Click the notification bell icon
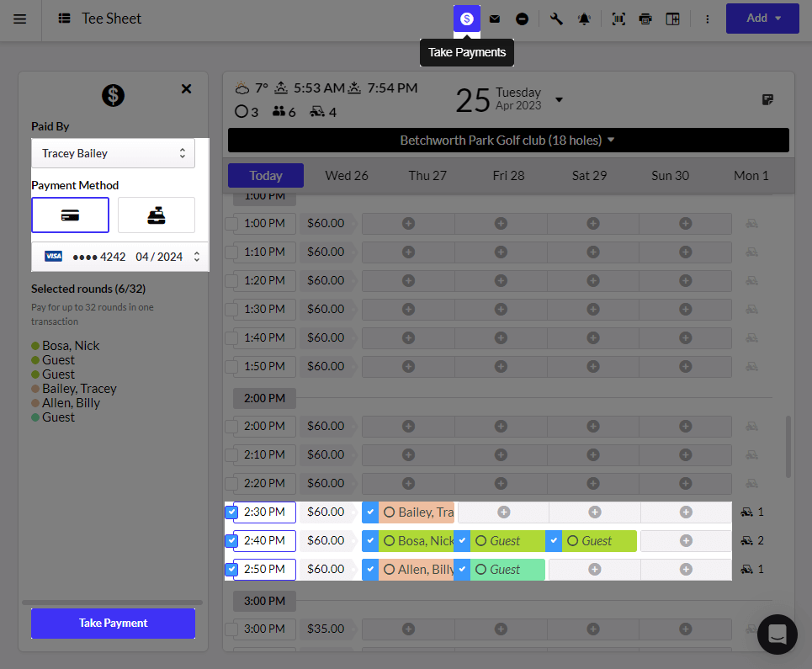The height and width of the screenshot is (669, 812). point(584,19)
